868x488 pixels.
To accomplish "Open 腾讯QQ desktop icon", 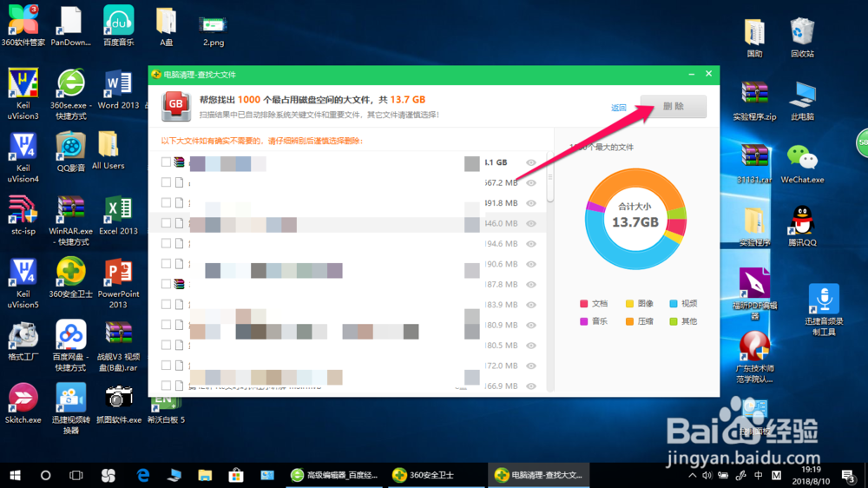I will 802,226.
